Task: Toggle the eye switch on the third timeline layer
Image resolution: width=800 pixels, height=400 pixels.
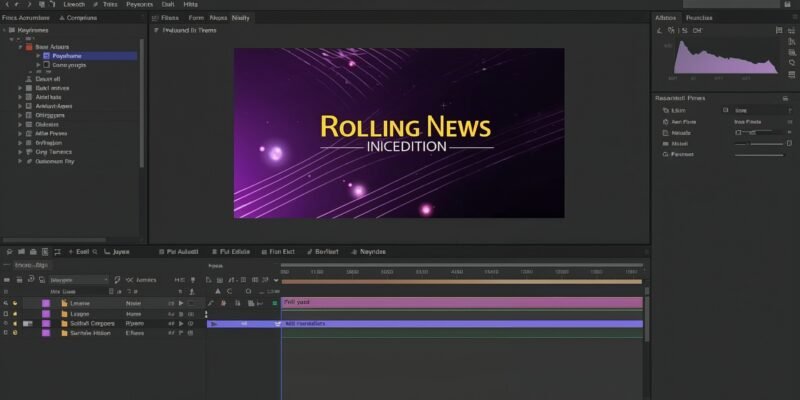Action: (x=5, y=324)
